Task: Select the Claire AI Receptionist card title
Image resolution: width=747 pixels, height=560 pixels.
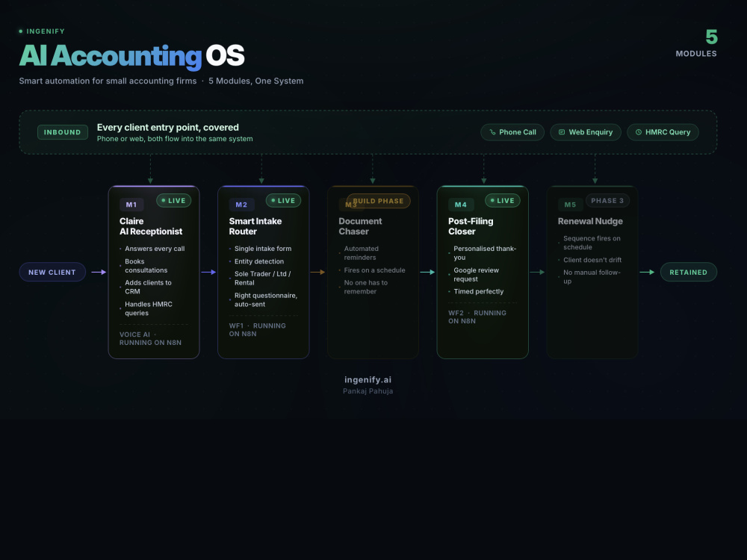Action: click(151, 226)
